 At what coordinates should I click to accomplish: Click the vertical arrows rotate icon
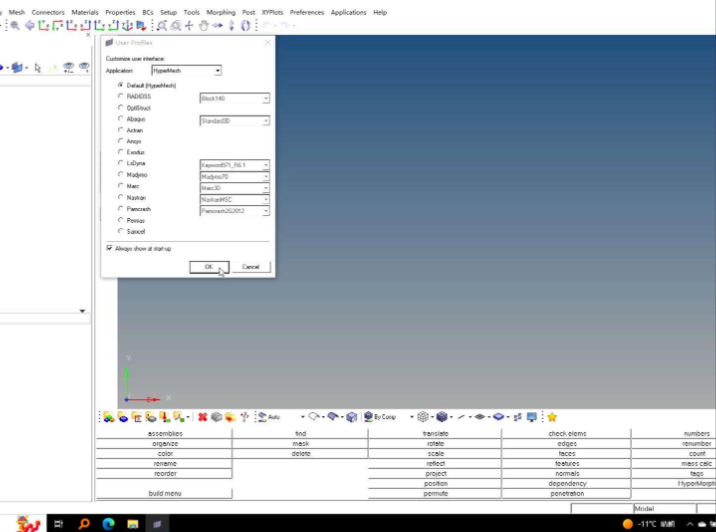[232, 26]
